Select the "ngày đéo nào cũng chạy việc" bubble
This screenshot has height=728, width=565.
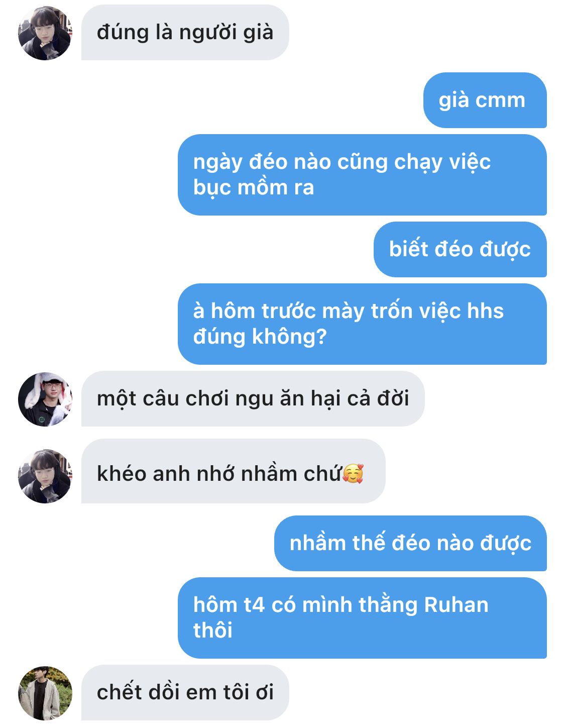[x=362, y=175]
